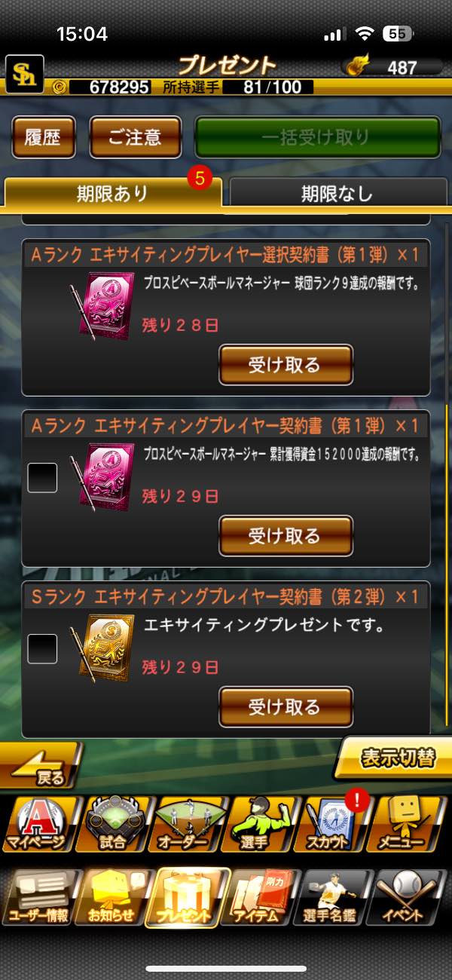Open the スカウト icon with the alert badge

335,824
